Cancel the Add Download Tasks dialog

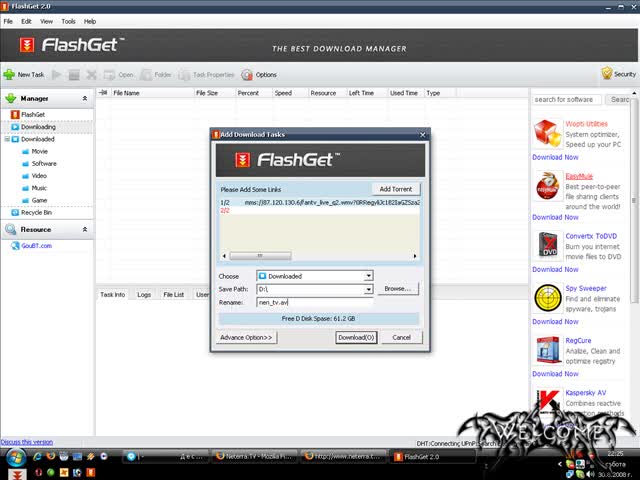click(402, 338)
